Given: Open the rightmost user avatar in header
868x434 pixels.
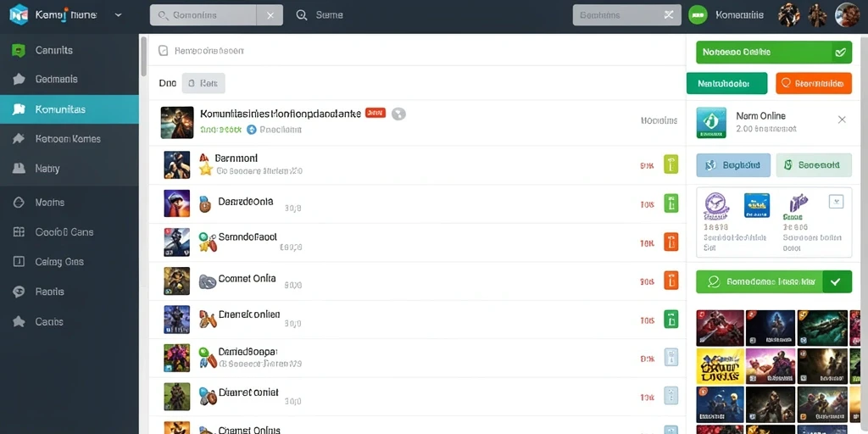Looking at the screenshot, I should (847, 15).
